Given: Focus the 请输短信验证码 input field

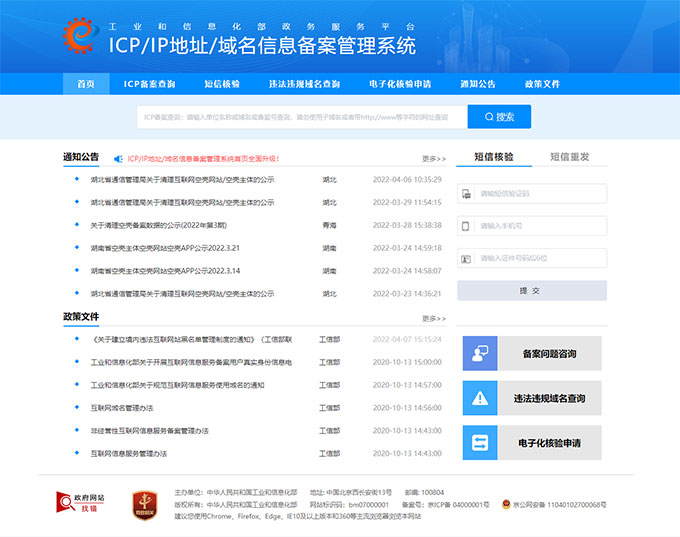Looking at the screenshot, I should pyautogui.click(x=532, y=193).
